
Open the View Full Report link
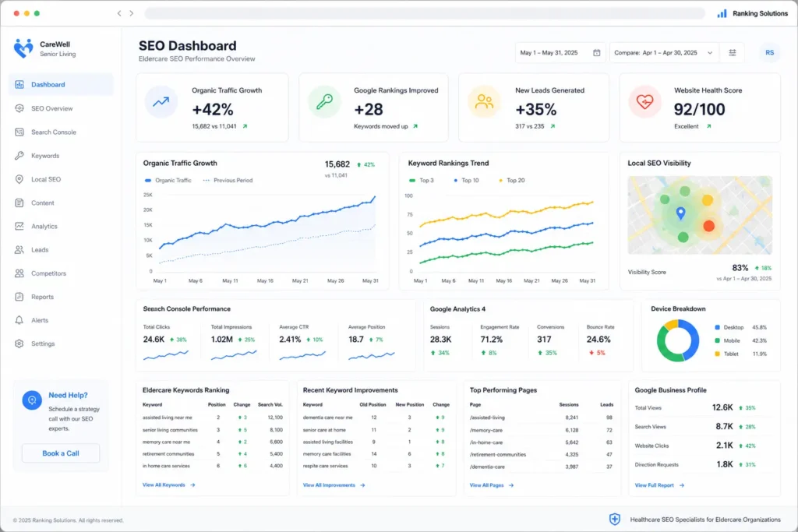[659, 485]
